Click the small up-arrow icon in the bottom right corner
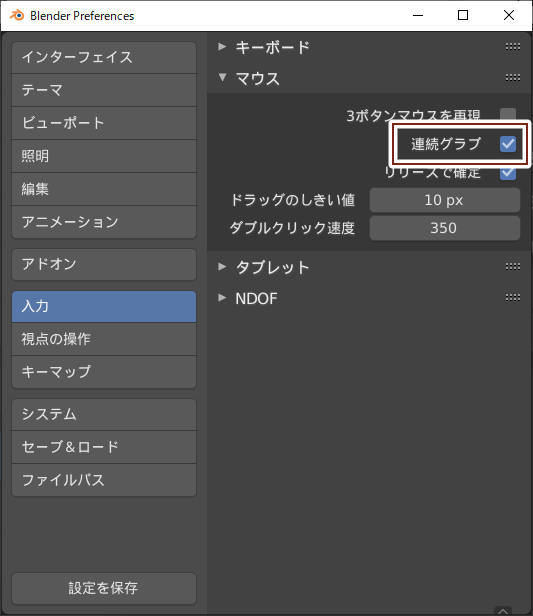The image size is (533, 616). (504, 611)
